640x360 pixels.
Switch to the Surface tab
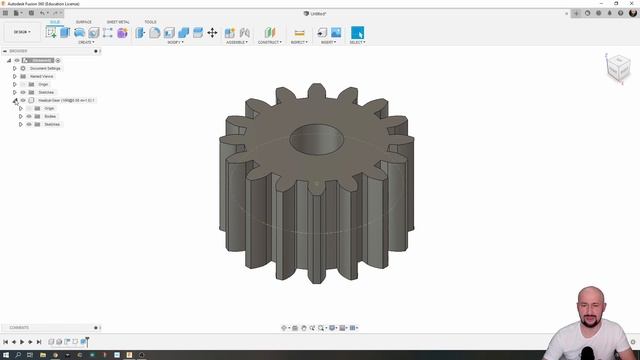[84, 22]
